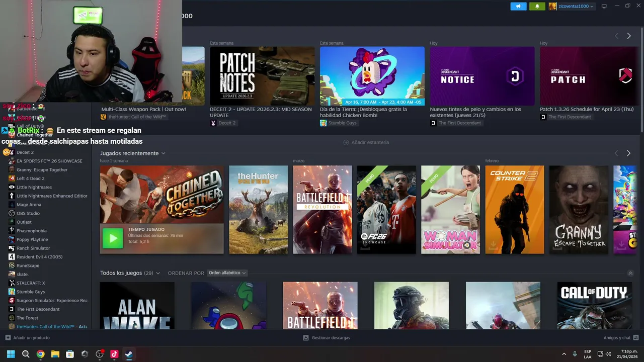644x362 pixels.
Task: Open Amigos y chat panel
Action: [621, 338]
